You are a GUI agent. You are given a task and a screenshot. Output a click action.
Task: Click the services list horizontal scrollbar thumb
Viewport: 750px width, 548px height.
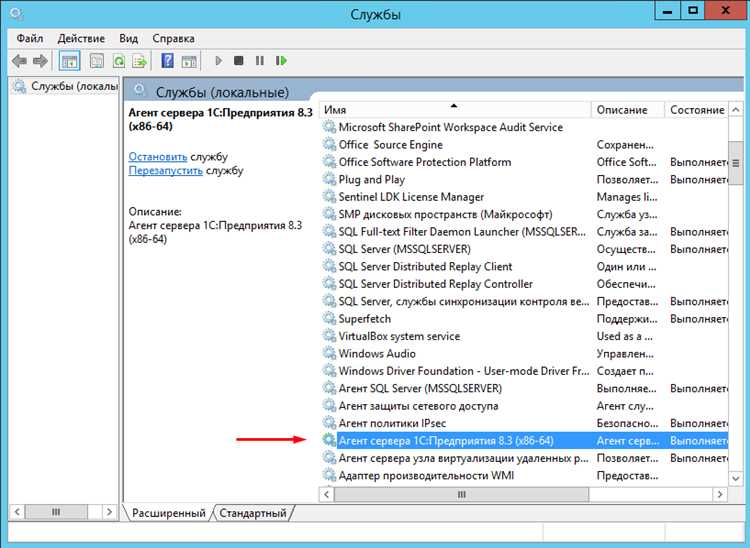[462, 494]
